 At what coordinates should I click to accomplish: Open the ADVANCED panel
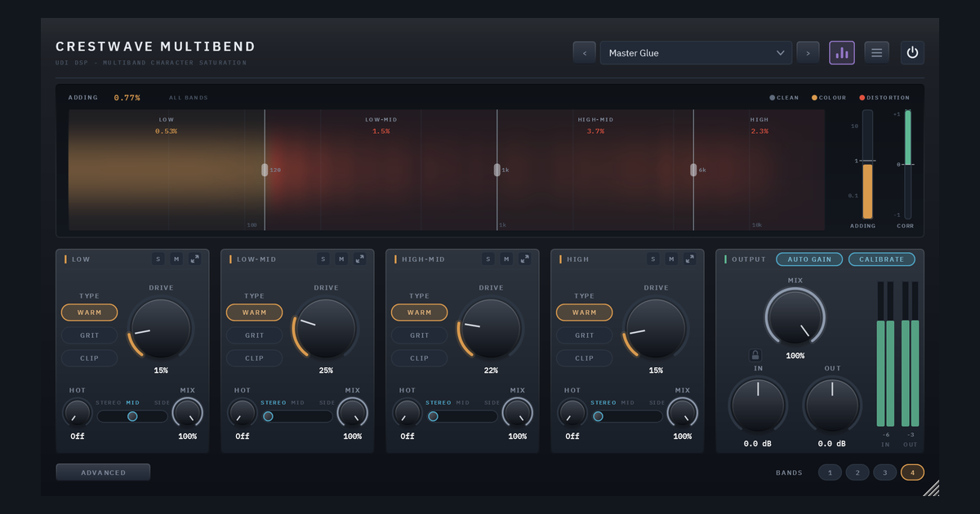103,472
